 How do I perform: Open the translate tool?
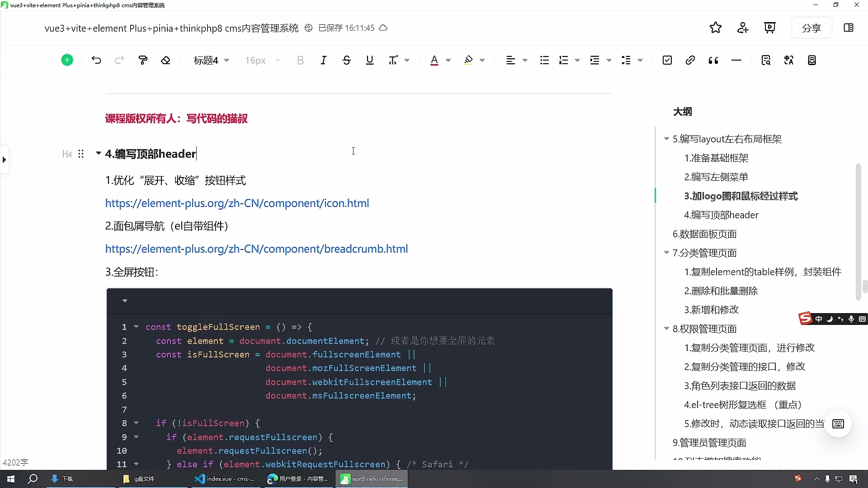[789, 60]
